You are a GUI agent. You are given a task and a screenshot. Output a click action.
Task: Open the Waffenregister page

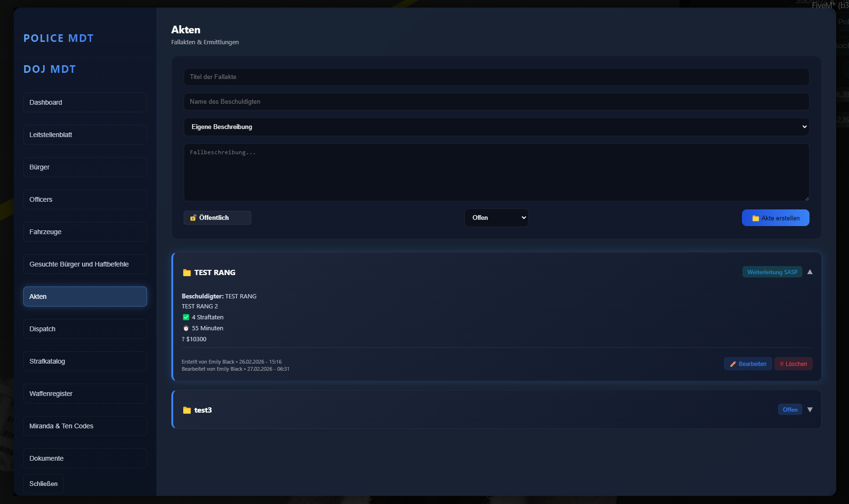pos(85,394)
